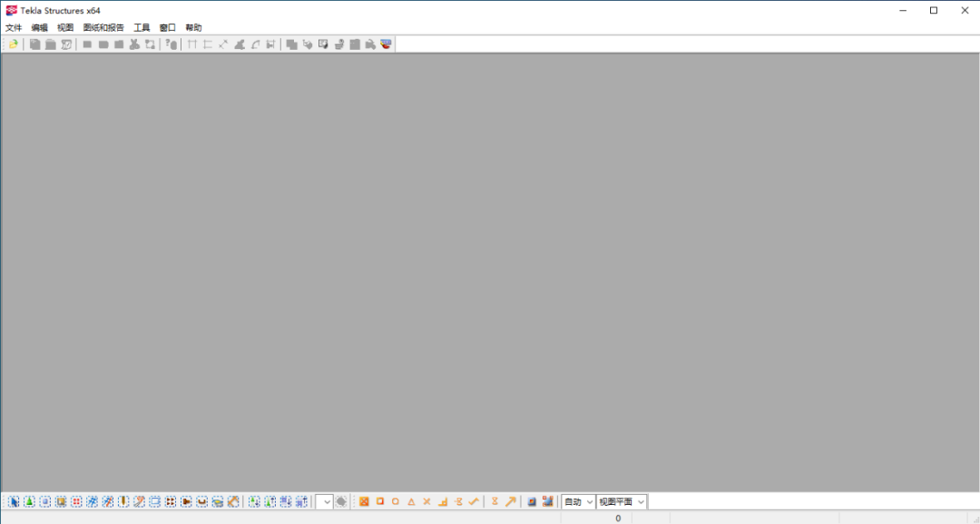The image size is (980, 524).
Task: Enable select reinforcing bars switch
Action: pyautogui.click(x=201, y=501)
